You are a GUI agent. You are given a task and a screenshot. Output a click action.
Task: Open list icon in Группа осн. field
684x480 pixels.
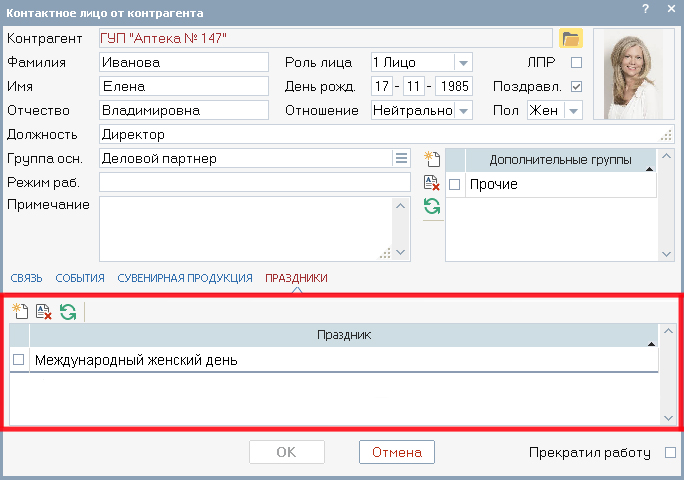tap(401, 158)
